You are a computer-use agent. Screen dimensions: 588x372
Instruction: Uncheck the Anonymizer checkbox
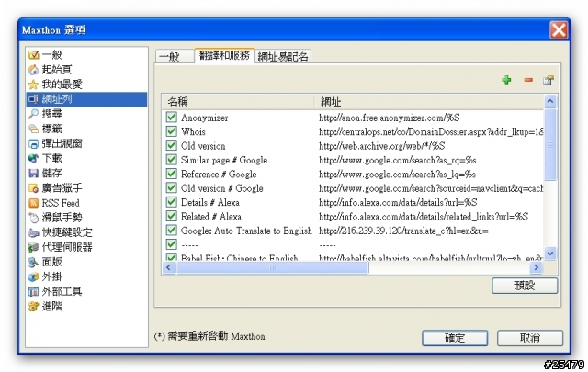172,117
